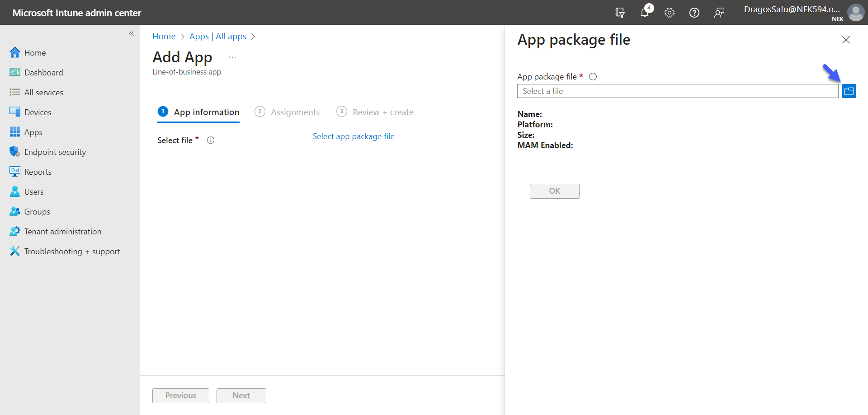Click the folder browse icon for app package file

(849, 91)
